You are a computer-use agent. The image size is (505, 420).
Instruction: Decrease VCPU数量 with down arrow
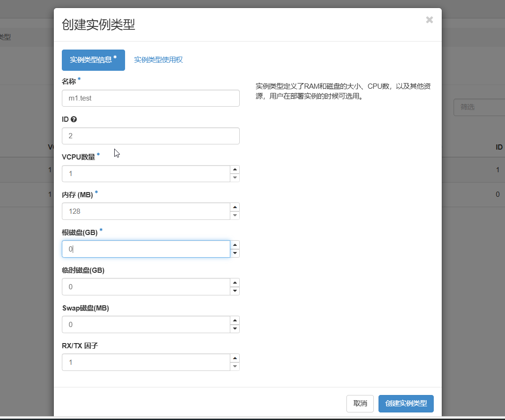click(x=235, y=178)
